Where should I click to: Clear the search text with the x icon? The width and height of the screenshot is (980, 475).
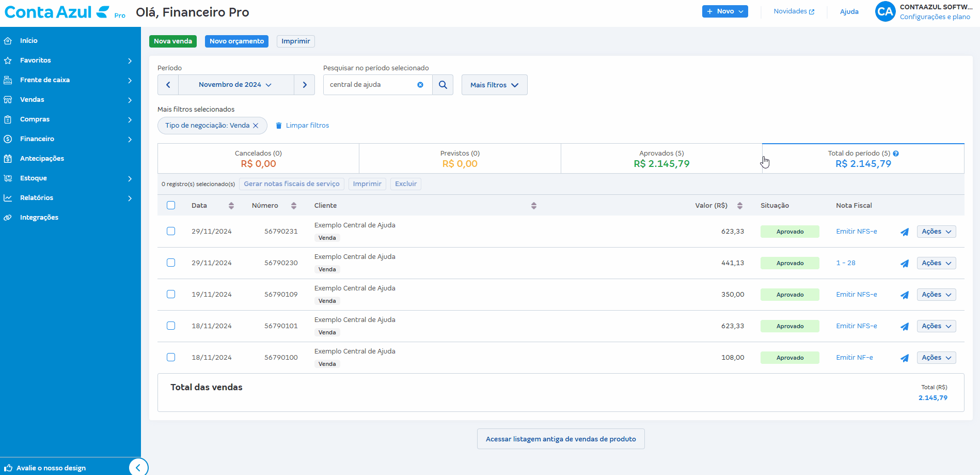pos(420,85)
